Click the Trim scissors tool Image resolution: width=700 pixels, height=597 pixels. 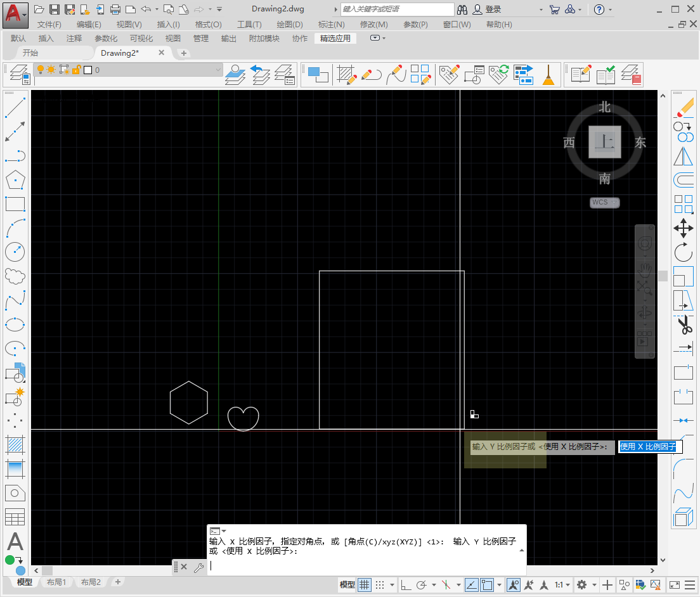pos(684,325)
